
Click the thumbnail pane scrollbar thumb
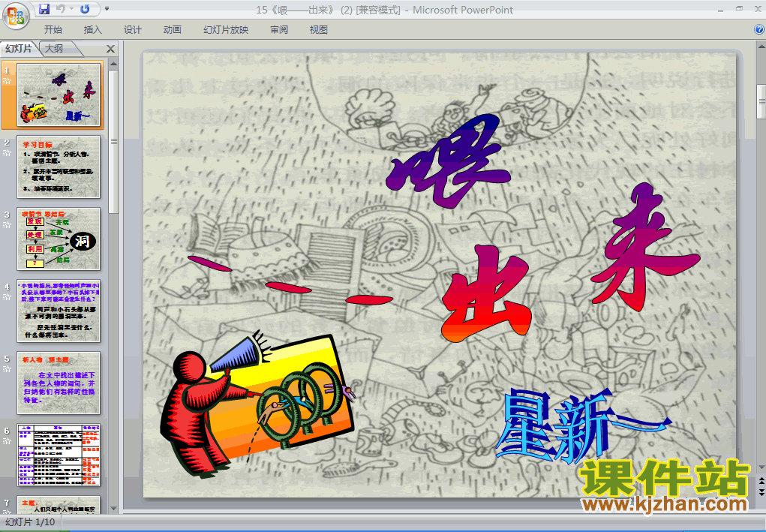(x=114, y=142)
